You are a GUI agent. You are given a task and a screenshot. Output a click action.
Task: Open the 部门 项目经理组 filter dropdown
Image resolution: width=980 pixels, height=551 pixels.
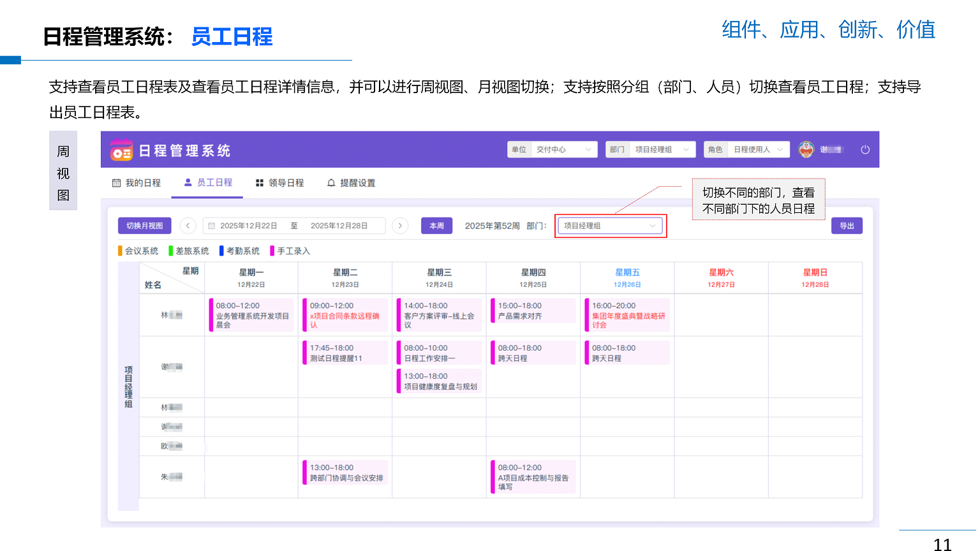coord(610,226)
